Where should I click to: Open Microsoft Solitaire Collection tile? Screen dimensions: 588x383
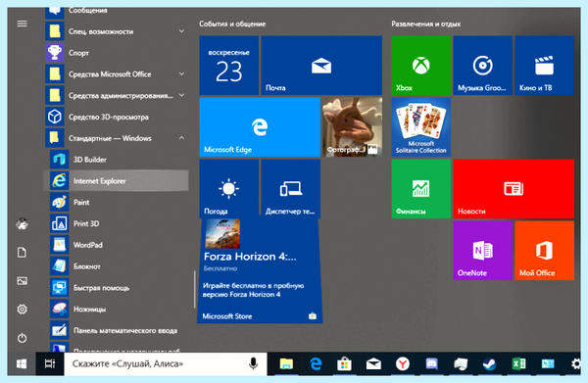[x=421, y=127]
